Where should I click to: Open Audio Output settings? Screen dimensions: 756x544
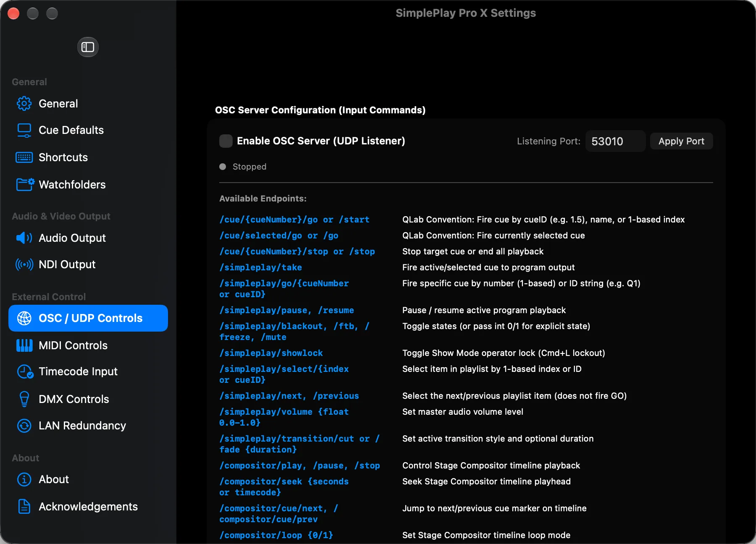click(x=88, y=238)
